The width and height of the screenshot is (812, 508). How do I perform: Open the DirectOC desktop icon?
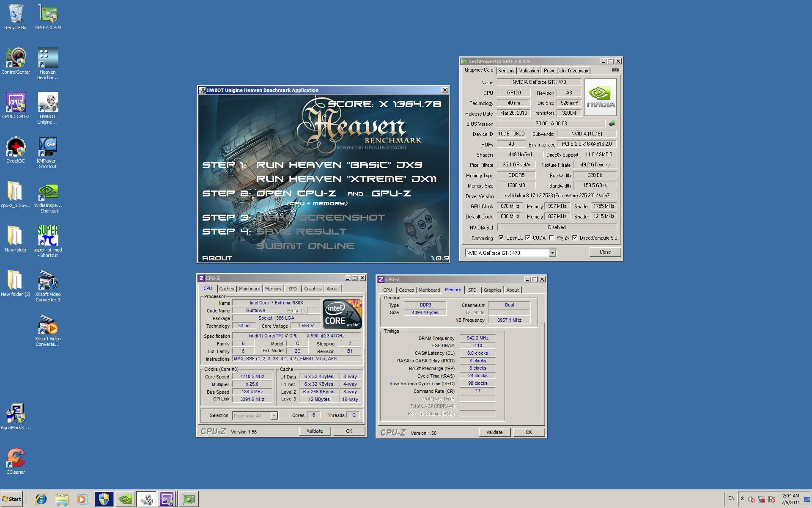coord(16,151)
